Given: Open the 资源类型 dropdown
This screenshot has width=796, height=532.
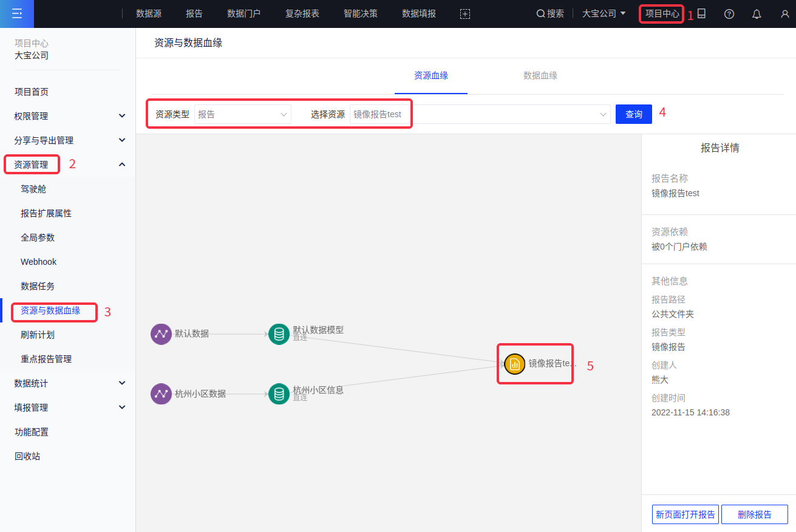Looking at the screenshot, I should click(243, 114).
